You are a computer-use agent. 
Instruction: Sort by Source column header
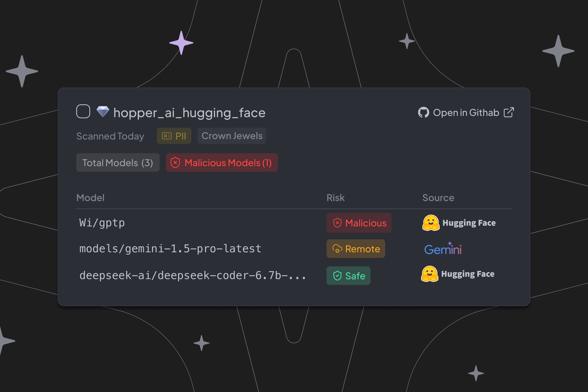pyautogui.click(x=438, y=198)
